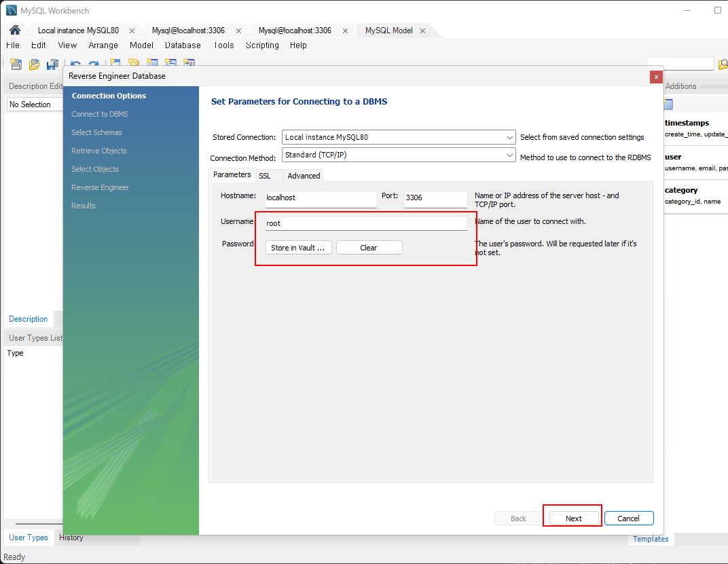Select Connection Options wizard step
The image size is (728, 564).
point(109,96)
